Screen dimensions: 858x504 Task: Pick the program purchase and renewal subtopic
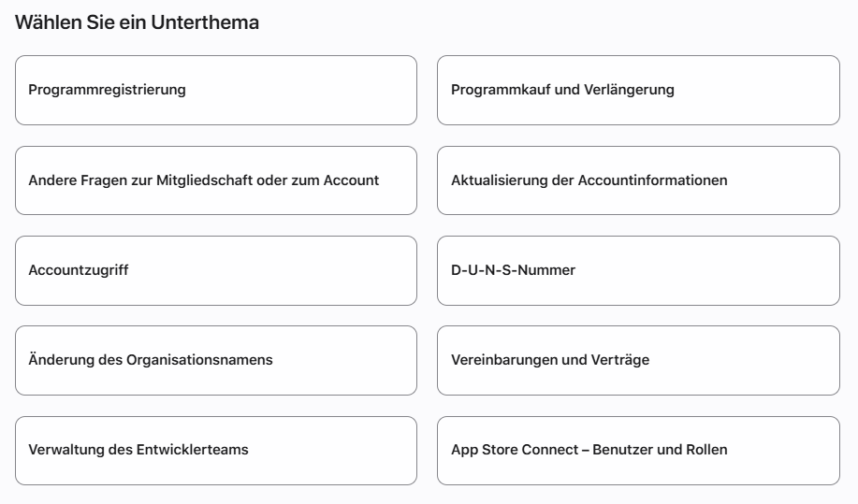(x=638, y=90)
